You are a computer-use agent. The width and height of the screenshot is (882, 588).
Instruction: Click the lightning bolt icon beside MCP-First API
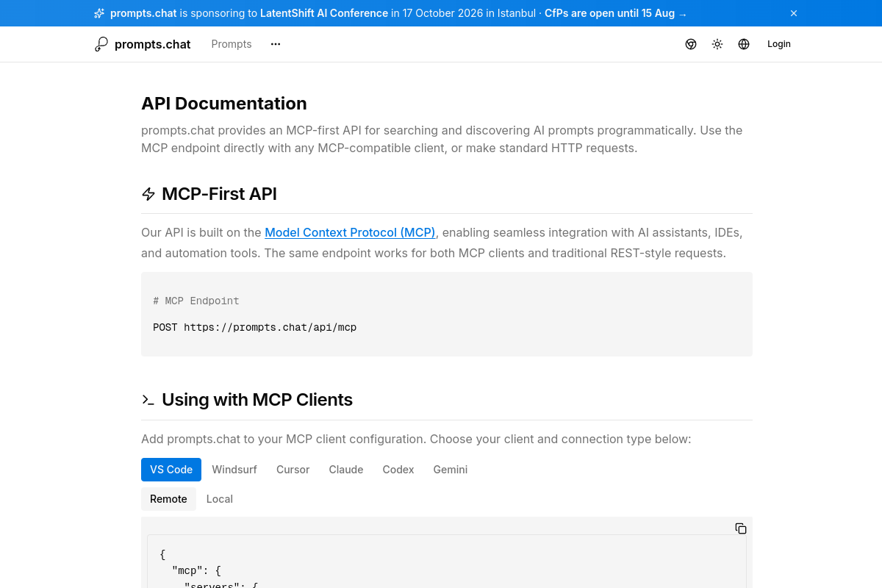(148, 194)
